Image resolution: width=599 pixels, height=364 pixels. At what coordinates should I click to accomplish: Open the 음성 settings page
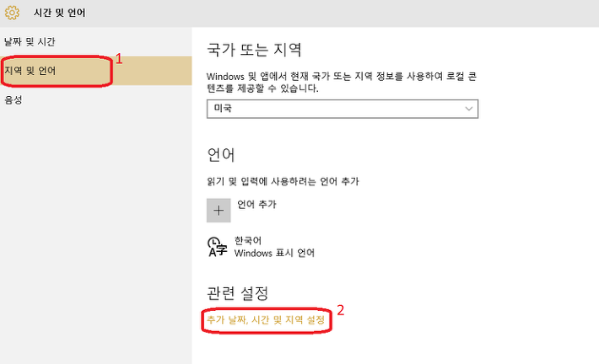pyautogui.click(x=13, y=100)
